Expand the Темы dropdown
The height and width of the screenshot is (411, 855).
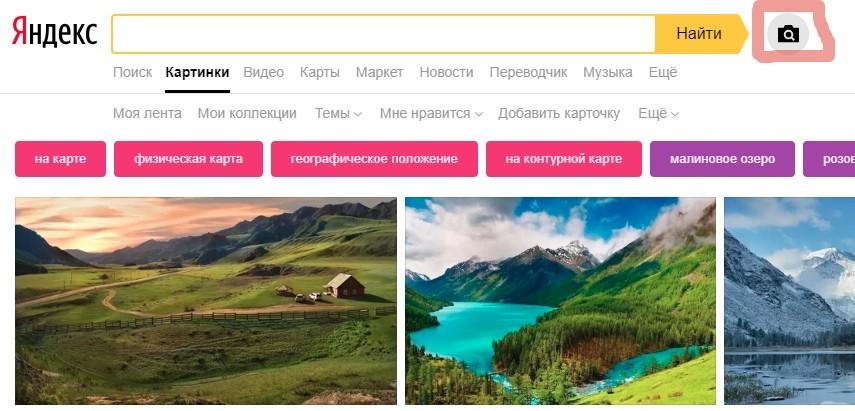coord(338,113)
